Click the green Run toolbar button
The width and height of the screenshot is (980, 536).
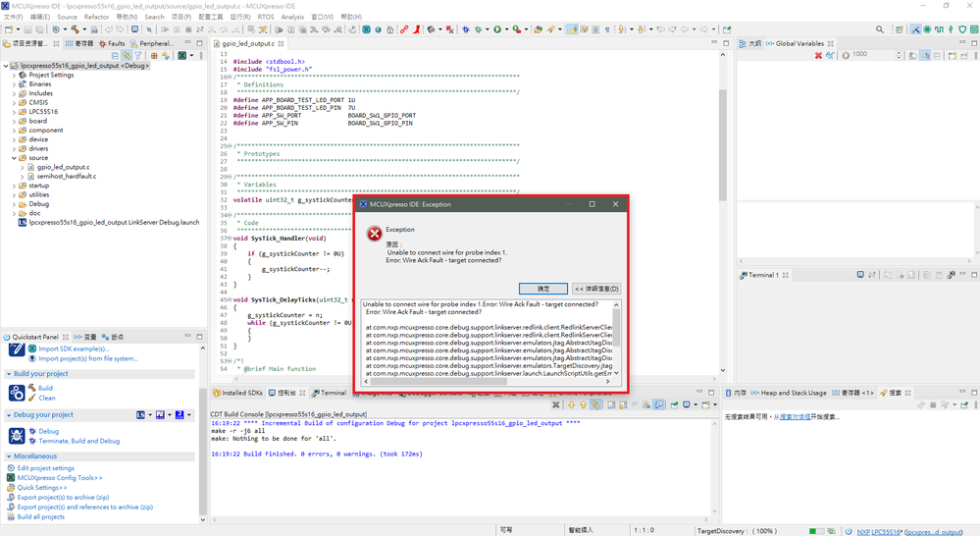[x=497, y=29]
